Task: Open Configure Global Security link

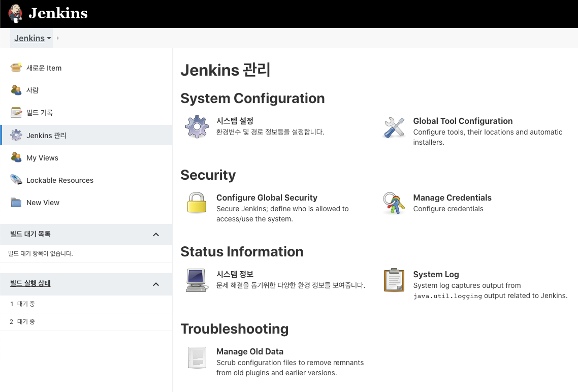Action: coord(267,198)
